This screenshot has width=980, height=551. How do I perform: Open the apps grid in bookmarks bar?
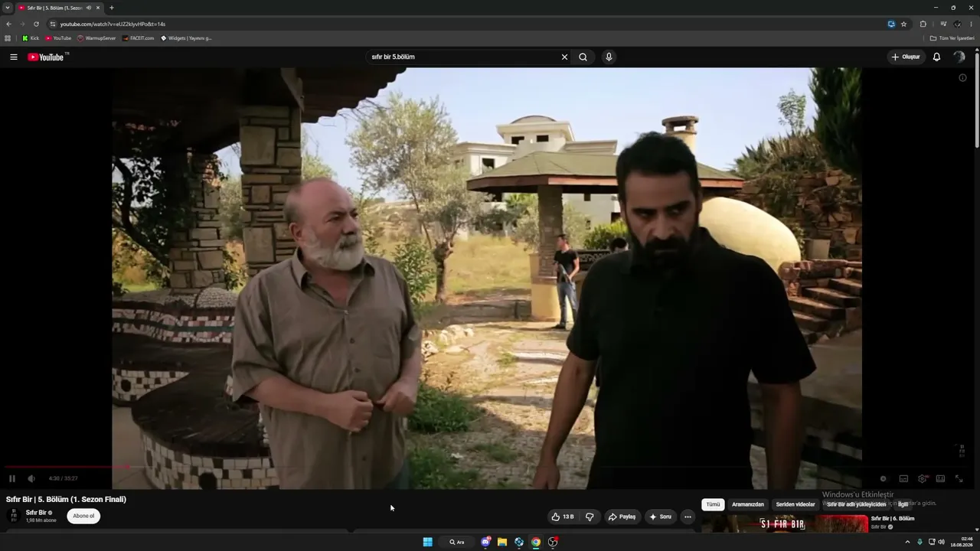tap(8, 37)
